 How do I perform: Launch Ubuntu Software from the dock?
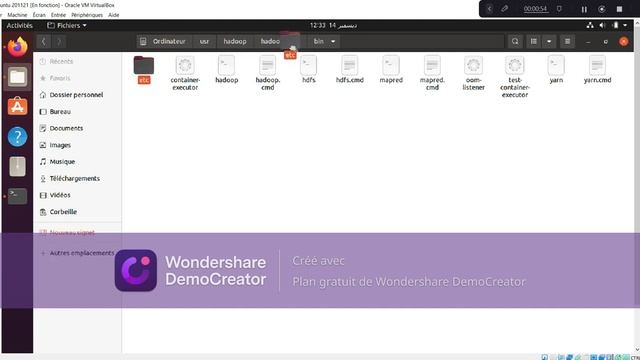18,107
